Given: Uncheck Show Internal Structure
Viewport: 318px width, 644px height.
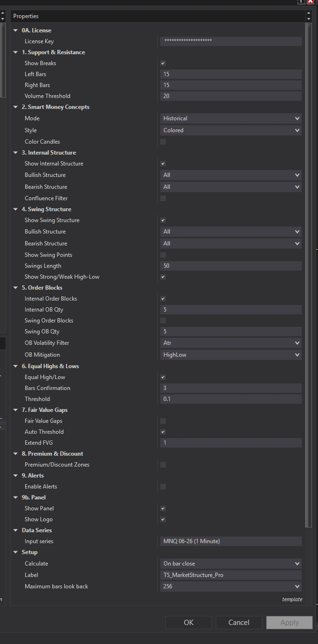Looking at the screenshot, I should coord(163,164).
